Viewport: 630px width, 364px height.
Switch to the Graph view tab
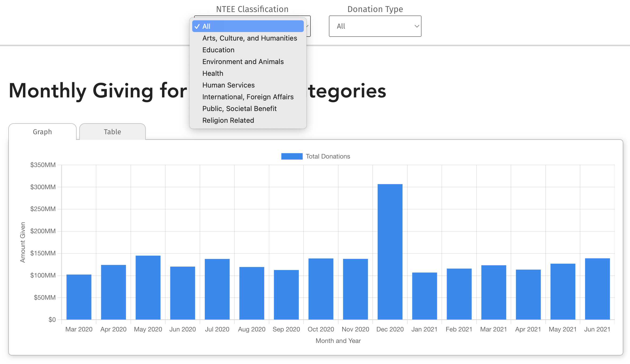pyautogui.click(x=42, y=132)
